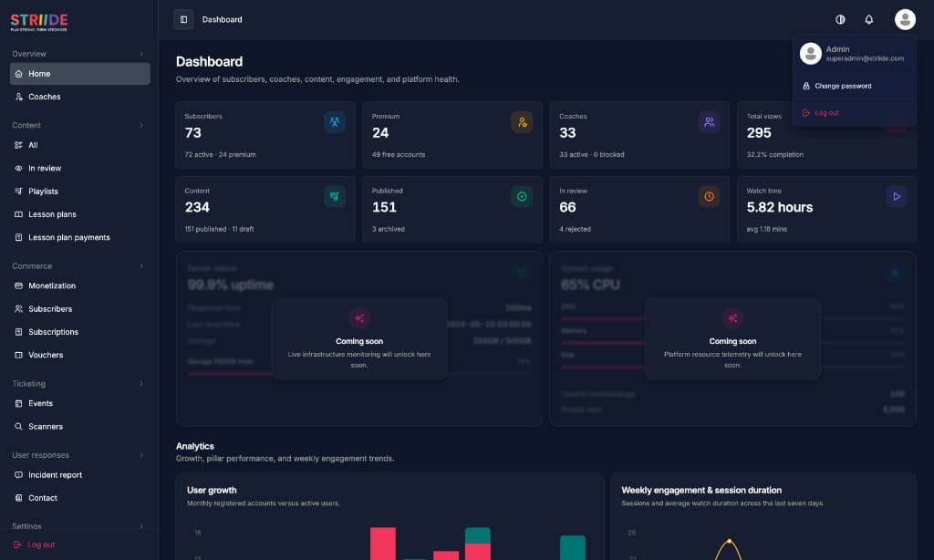This screenshot has height=560, width=934.
Task: Open Subscribers in sidebar
Action: pyautogui.click(x=80, y=308)
